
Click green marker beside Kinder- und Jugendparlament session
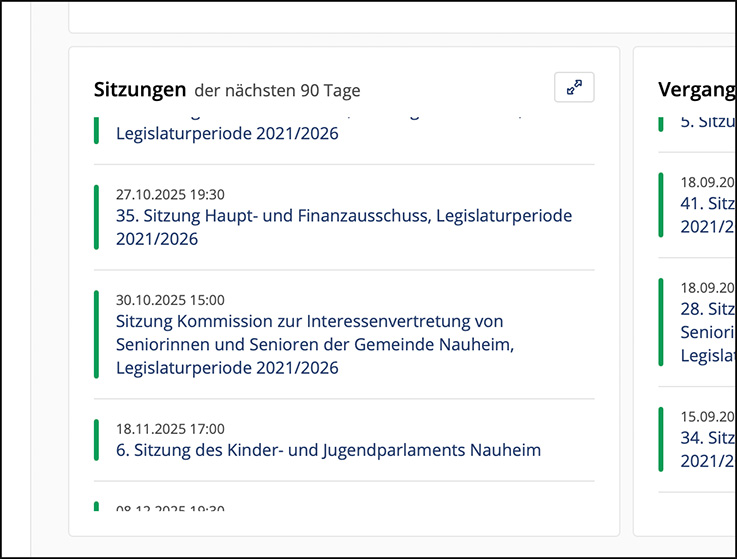(x=97, y=440)
